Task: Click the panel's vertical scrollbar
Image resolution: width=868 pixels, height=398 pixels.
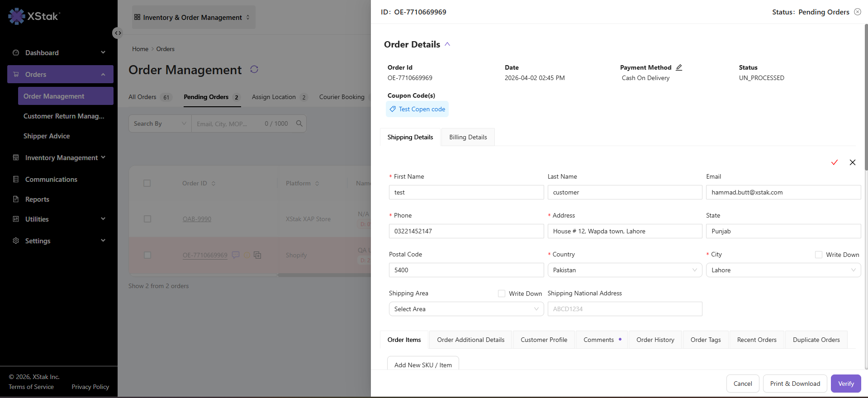Action: [866, 97]
